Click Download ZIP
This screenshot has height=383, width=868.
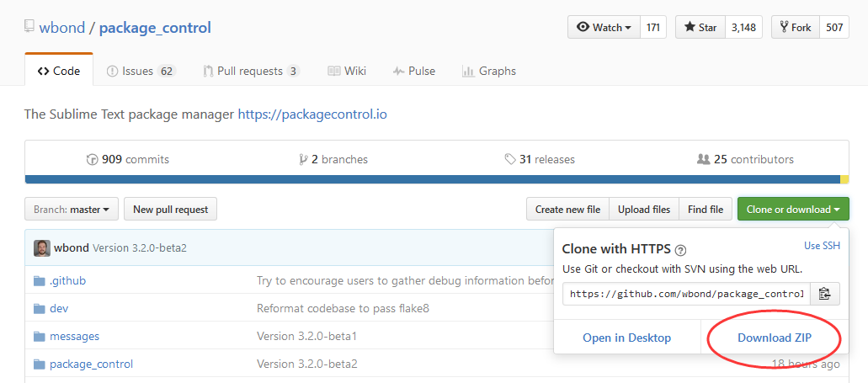pos(775,338)
